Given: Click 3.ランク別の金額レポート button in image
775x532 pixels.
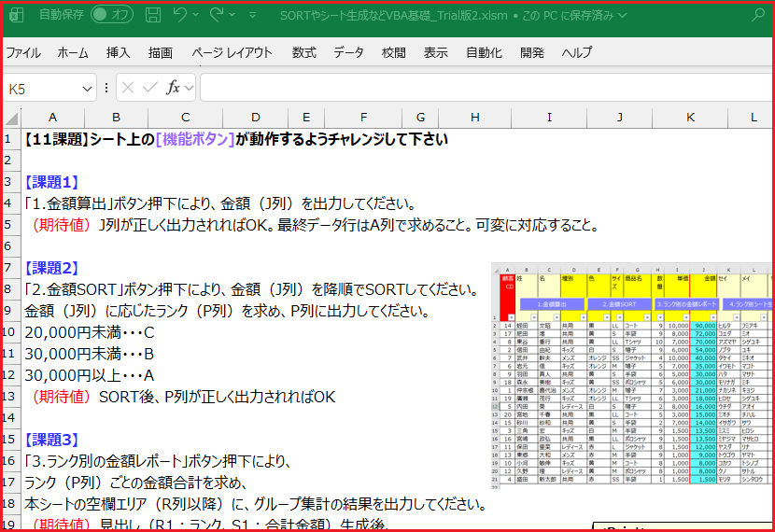Looking at the screenshot, I should click(686, 304).
